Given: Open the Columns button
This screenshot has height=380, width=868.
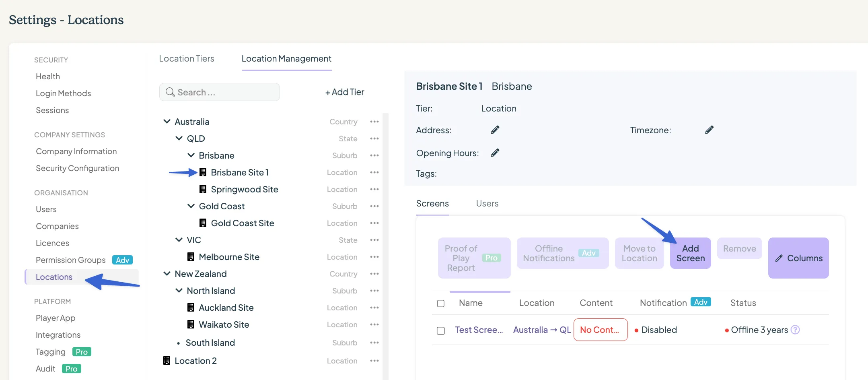Looking at the screenshot, I should 798,258.
